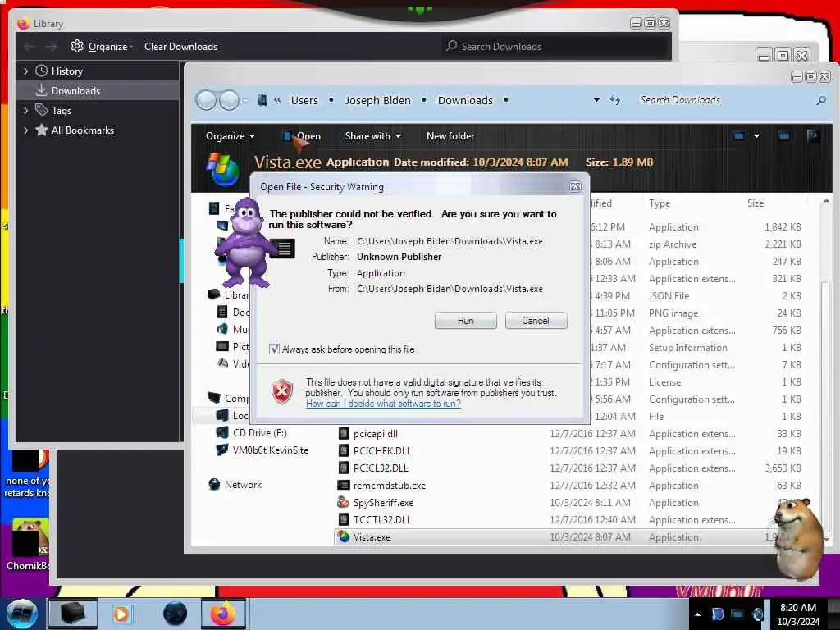Screen dimensions: 840x630
Task: Select TCCTL32.DLL file
Action: [382, 520]
